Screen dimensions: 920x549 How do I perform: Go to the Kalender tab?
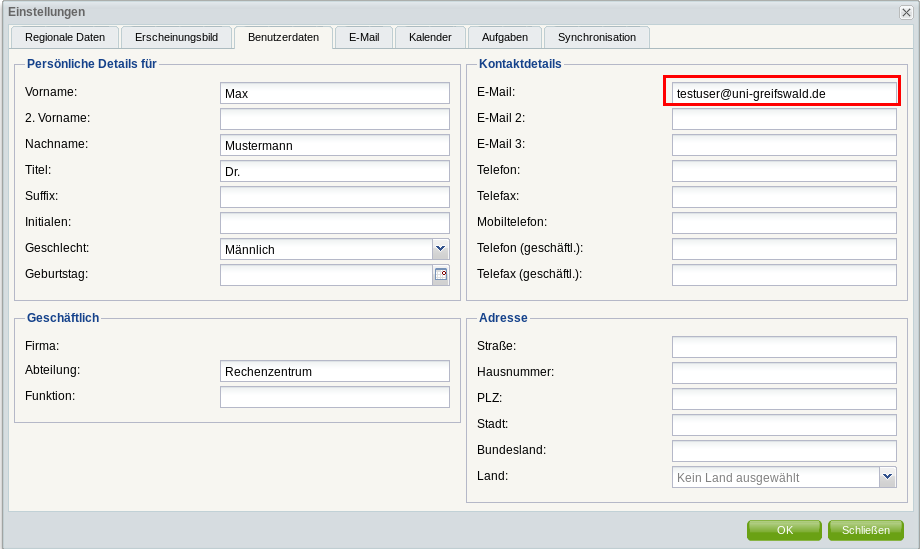pyautogui.click(x=431, y=37)
